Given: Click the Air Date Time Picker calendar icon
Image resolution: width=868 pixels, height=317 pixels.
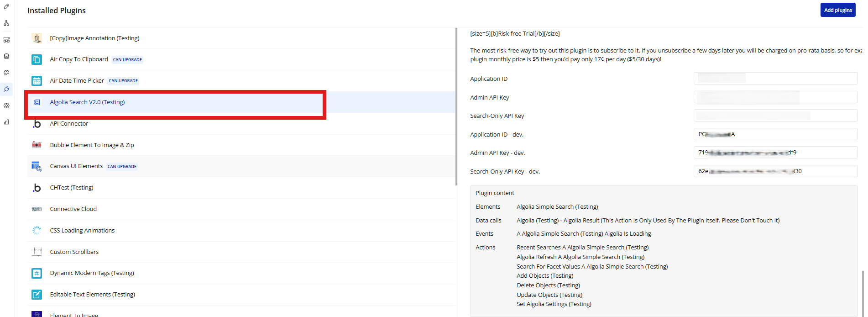Looking at the screenshot, I should (x=37, y=81).
